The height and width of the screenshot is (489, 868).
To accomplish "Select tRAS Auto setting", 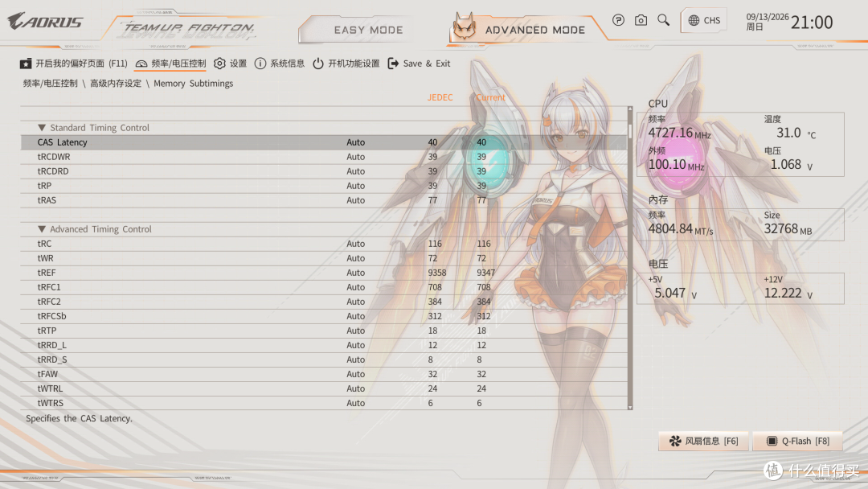I will point(355,200).
